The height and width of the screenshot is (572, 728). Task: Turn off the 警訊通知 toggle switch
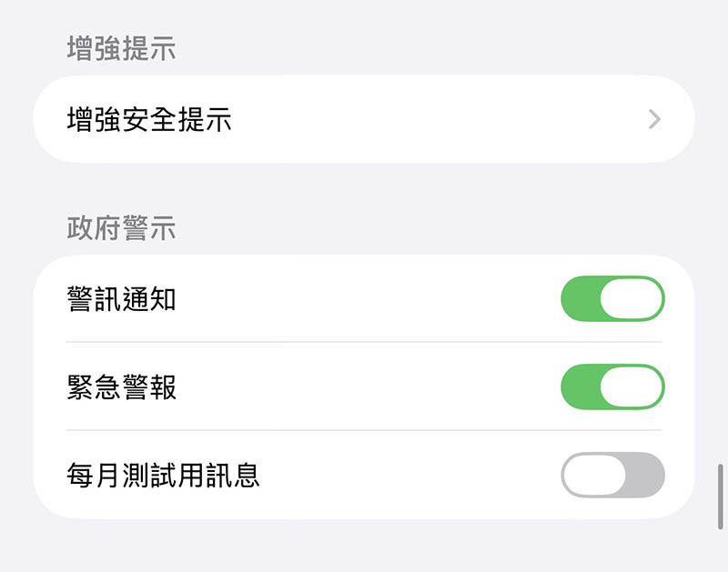pyautogui.click(x=612, y=299)
